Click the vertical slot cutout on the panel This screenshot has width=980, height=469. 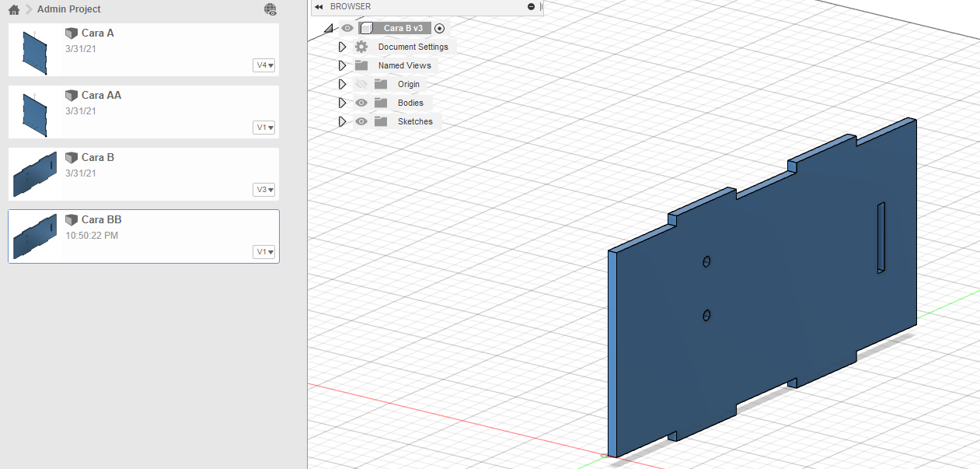pyautogui.click(x=881, y=237)
